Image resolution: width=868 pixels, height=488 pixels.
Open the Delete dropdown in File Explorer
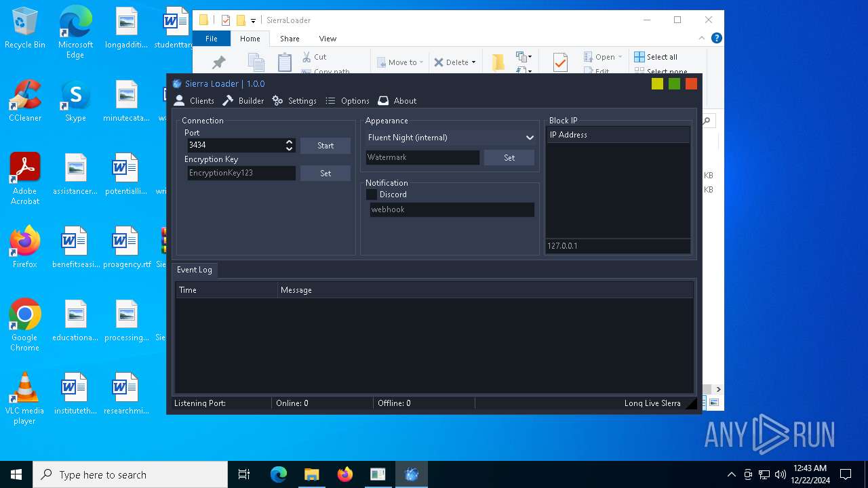click(455, 62)
